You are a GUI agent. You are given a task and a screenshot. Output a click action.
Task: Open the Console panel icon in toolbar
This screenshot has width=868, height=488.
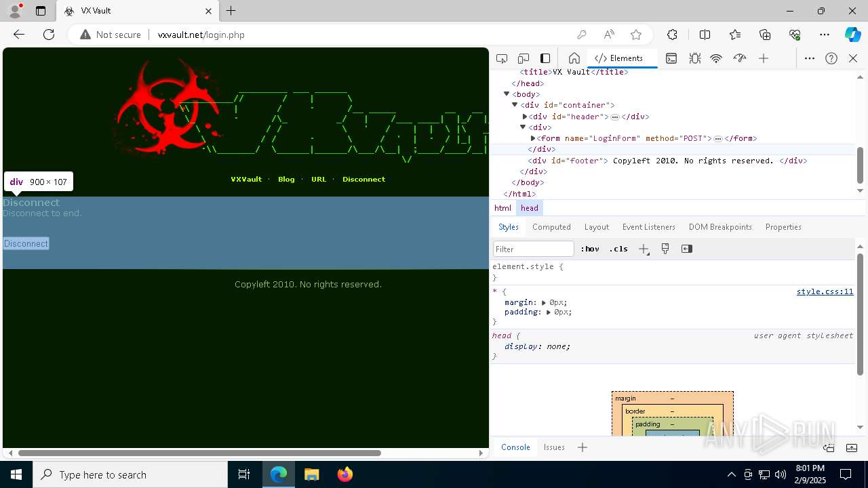point(671,58)
